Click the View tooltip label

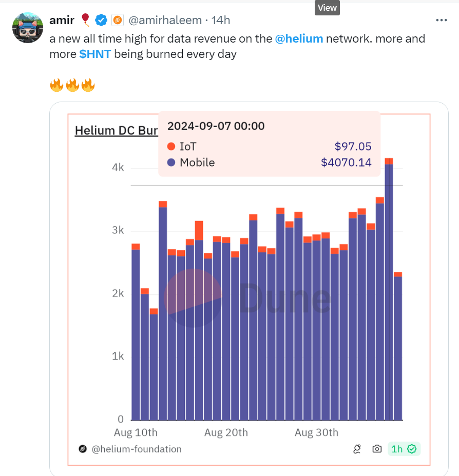(x=327, y=8)
